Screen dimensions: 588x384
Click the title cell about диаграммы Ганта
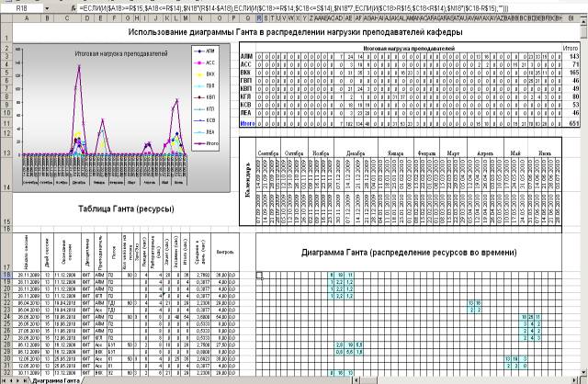coord(295,32)
